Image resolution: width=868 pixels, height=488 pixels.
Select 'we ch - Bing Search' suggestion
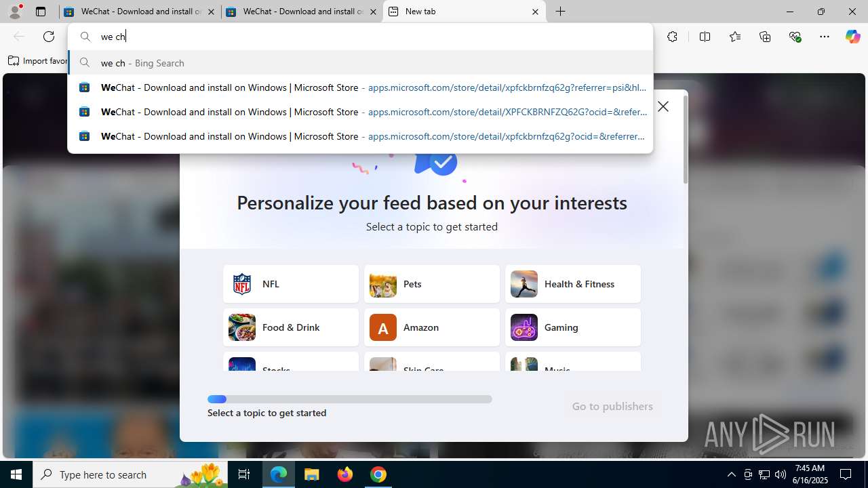(x=360, y=62)
